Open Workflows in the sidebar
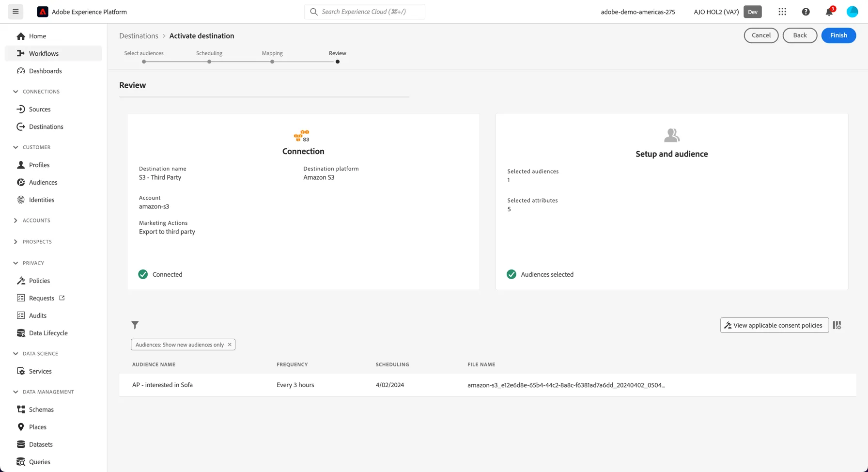Screen dimensions: 868x472 tap(53, 53)
